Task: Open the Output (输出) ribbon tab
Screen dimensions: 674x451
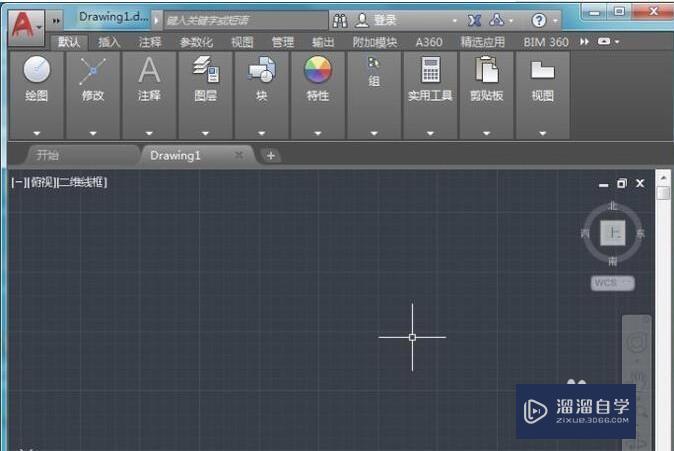Action: [323, 42]
